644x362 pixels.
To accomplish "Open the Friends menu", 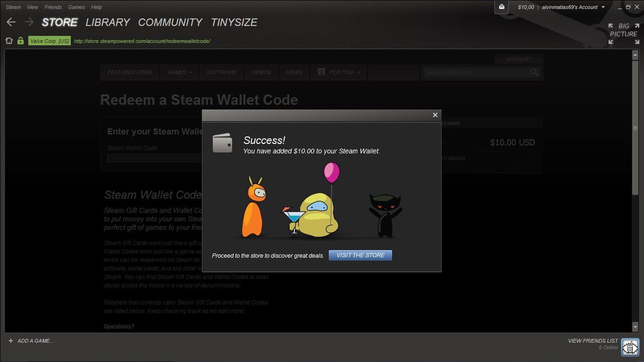I will point(53,7).
